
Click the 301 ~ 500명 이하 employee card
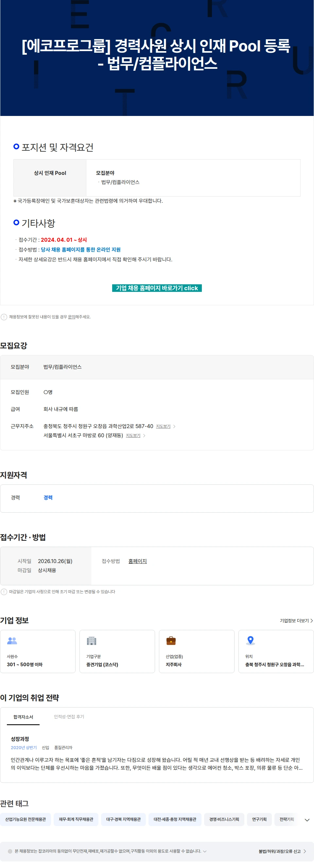(38, 651)
